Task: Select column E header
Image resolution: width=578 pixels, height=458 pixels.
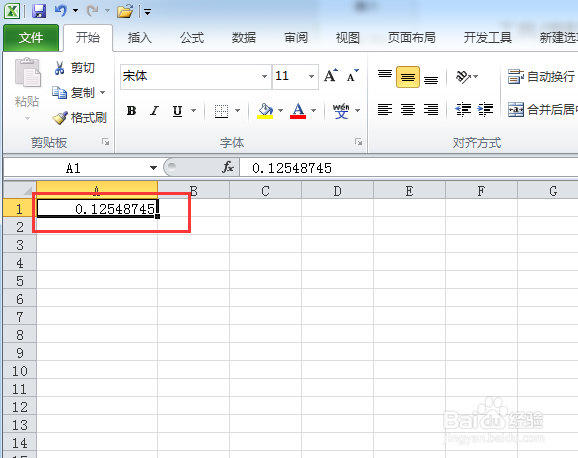Action: (x=409, y=191)
